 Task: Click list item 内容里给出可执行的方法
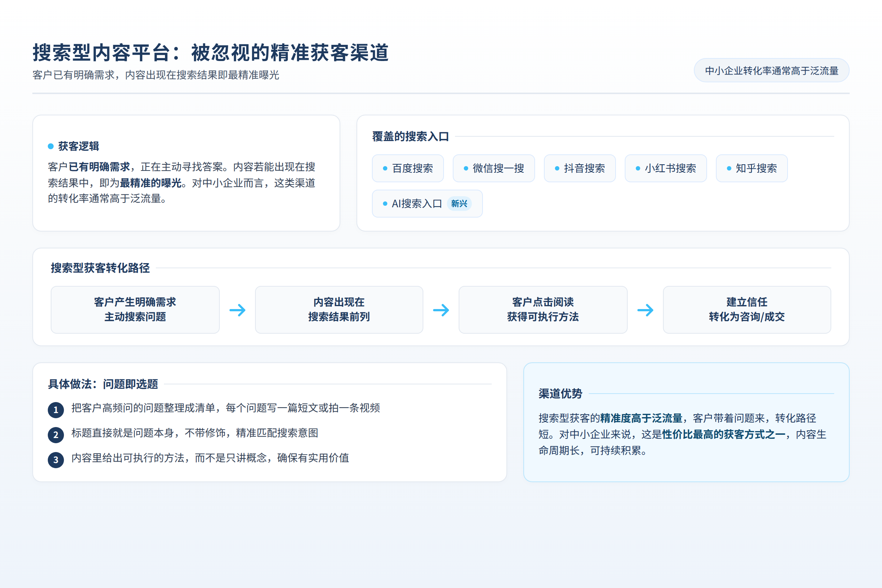[210, 458]
